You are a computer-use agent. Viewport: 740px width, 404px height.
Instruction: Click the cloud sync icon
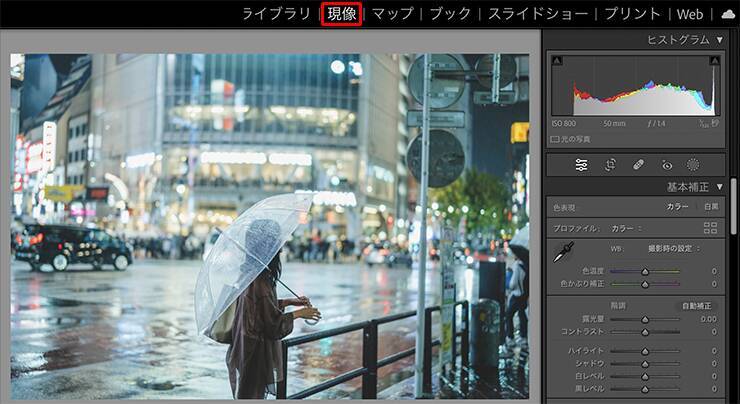[727, 14]
